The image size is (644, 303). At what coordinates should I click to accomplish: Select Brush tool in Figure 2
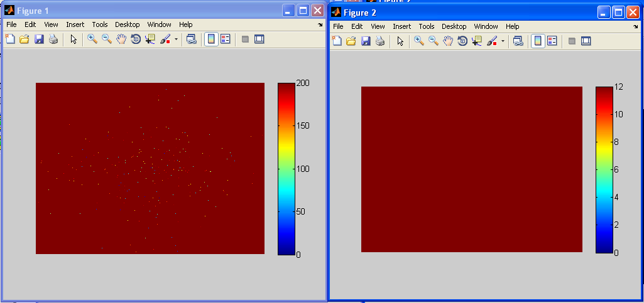point(492,41)
